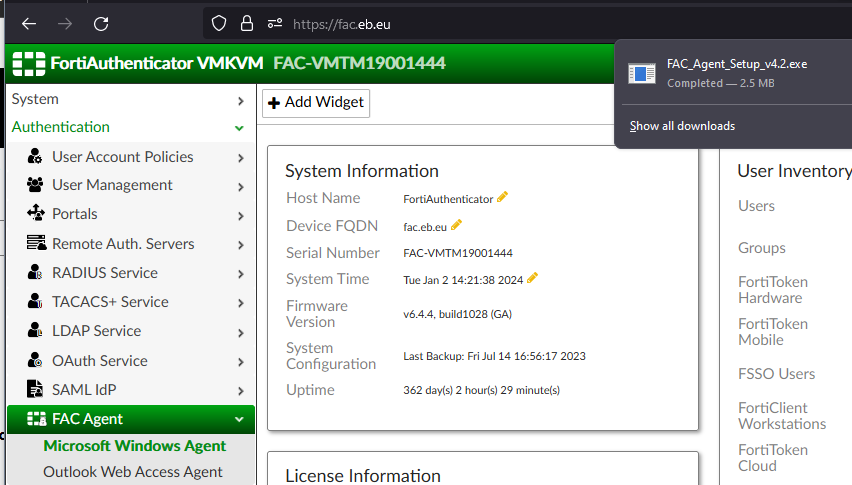The height and width of the screenshot is (485, 852).
Task: Edit Host Name with pencil icon
Action: tap(503, 197)
